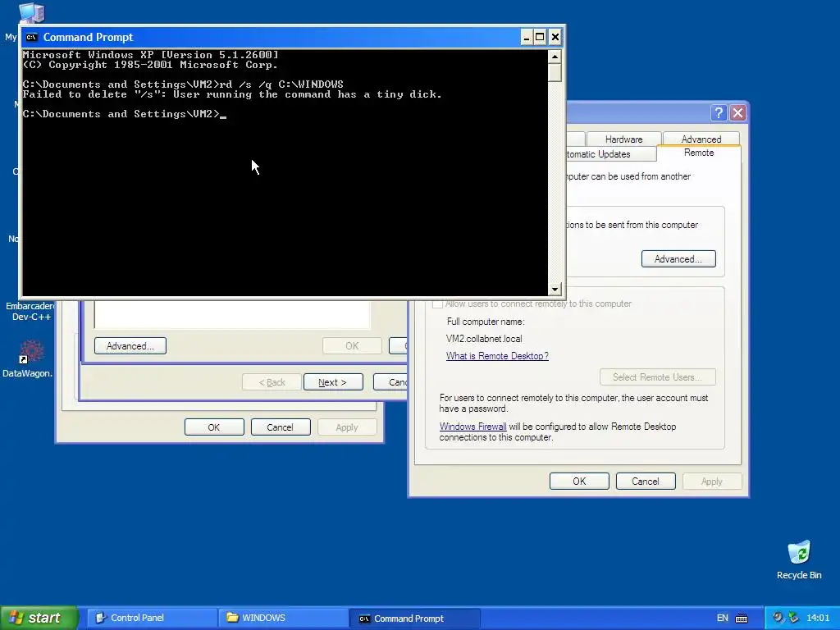Click the VM2.collabnet.local computer name
Viewport: 840px width, 630px height.
[x=484, y=339]
